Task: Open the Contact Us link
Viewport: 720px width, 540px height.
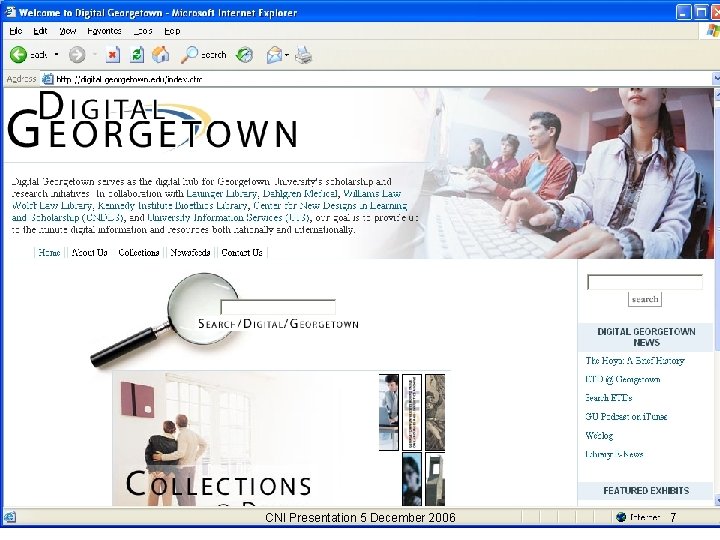Action: click(242, 253)
